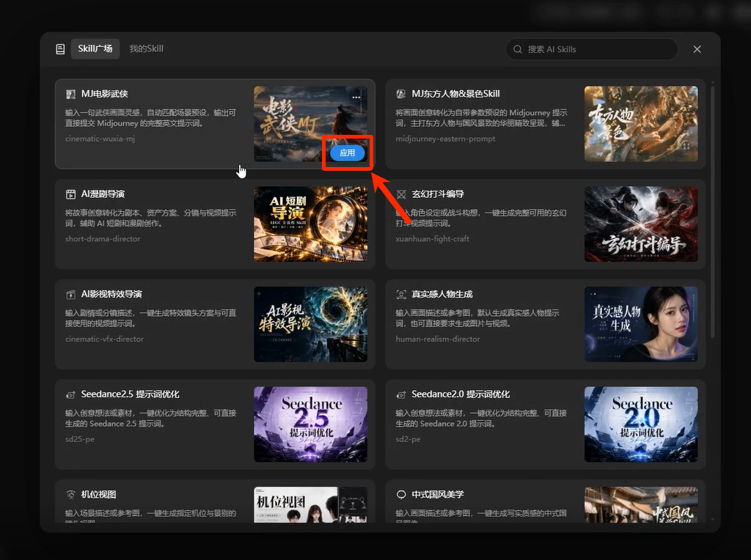751x560 pixels.
Task: Click the AI影视特效导演 card icon
Action: [71, 295]
